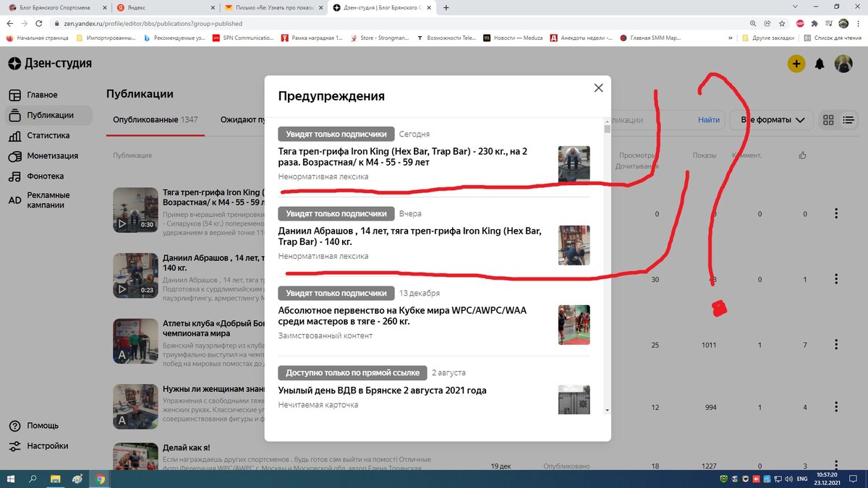Click the Найти search button
The width and height of the screenshot is (868, 488).
709,120
